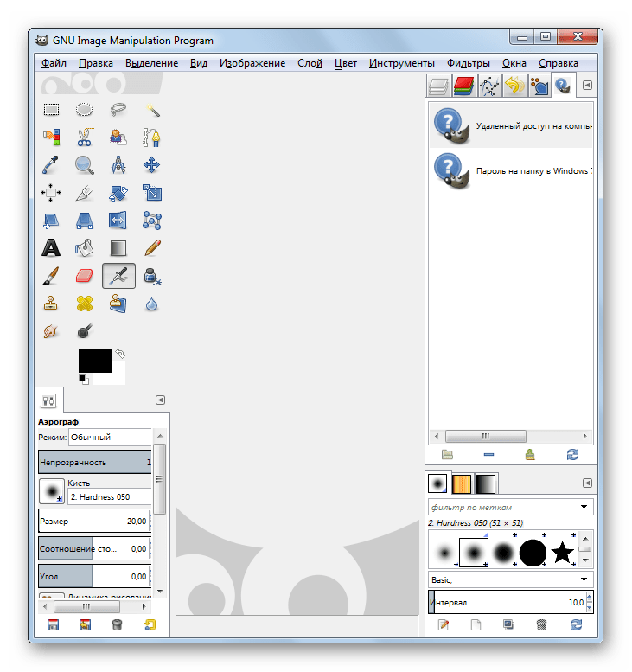632x672 pixels.
Task: Select the Scale tool
Action: click(151, 193)
